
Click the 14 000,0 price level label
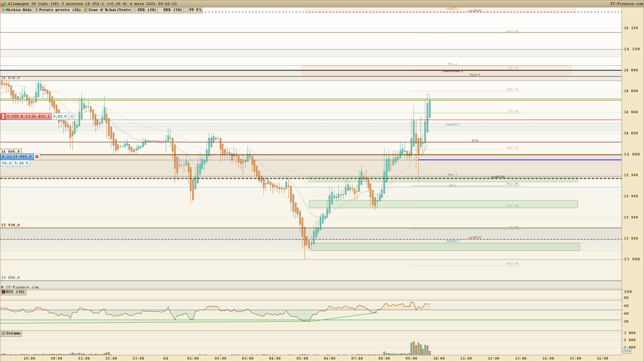[11, 152]
